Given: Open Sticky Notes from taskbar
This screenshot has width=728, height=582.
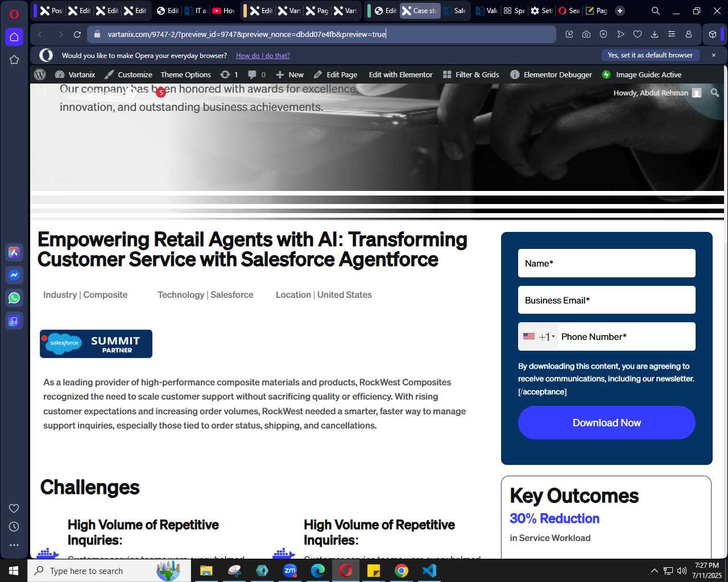Looking at the screenshot, I should (374, 571).
